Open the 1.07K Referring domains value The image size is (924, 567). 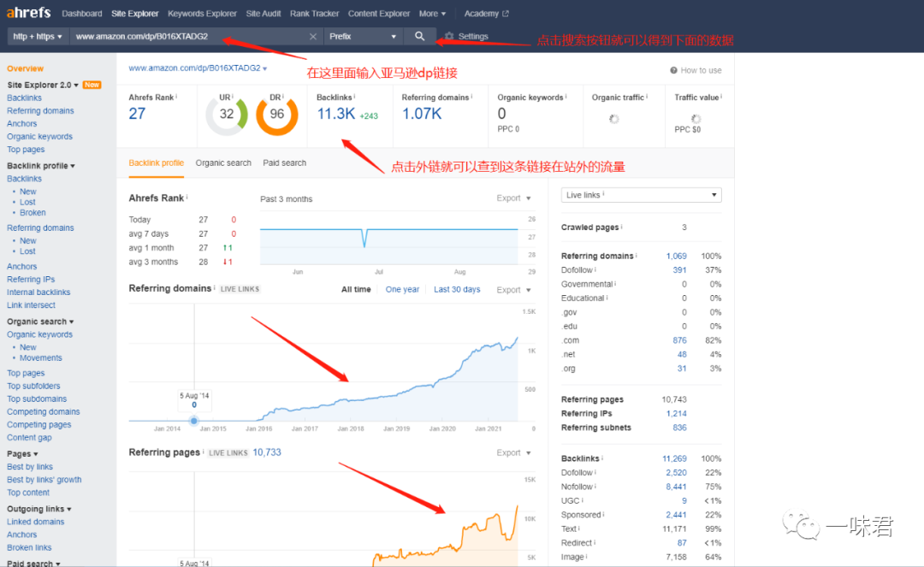coord(421,114)
